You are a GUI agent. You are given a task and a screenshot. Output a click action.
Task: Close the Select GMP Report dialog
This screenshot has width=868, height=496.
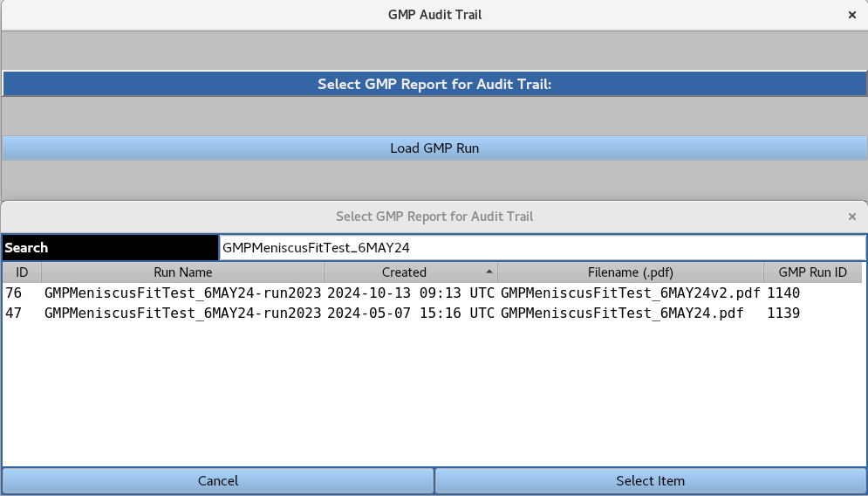pos(852,217)
